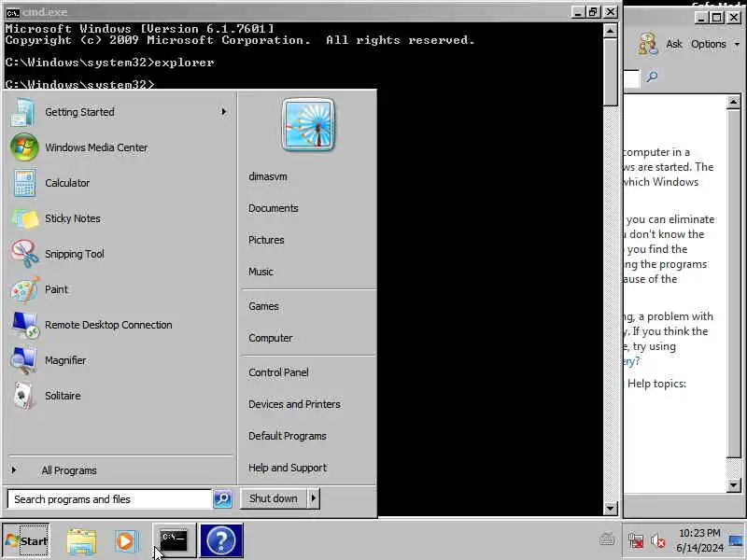This screenshot has height=560, width=747.
Task: Click the user account picture
Action: (308, 125)
